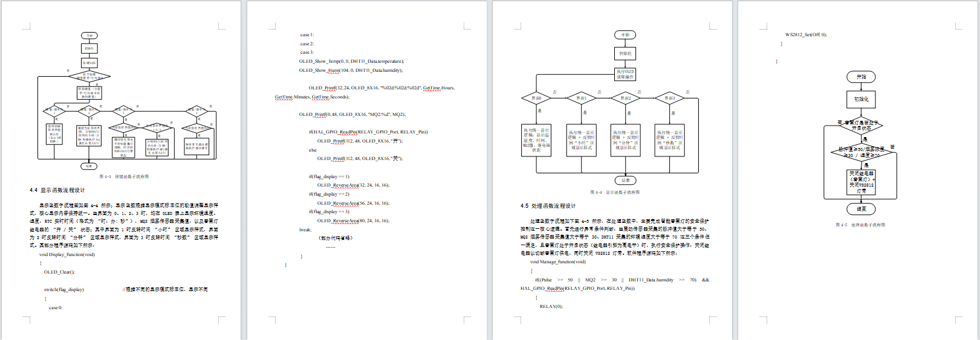Click the '界面1' decision diamond on page three
Viewport: 980px width, 340px height.
582,98
